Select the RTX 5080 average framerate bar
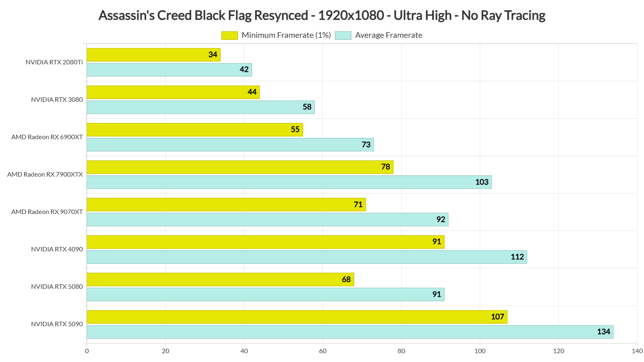Image resolution: width=644 pixels, height=362 pixels. pyautogui.click(x=266, y=294)
